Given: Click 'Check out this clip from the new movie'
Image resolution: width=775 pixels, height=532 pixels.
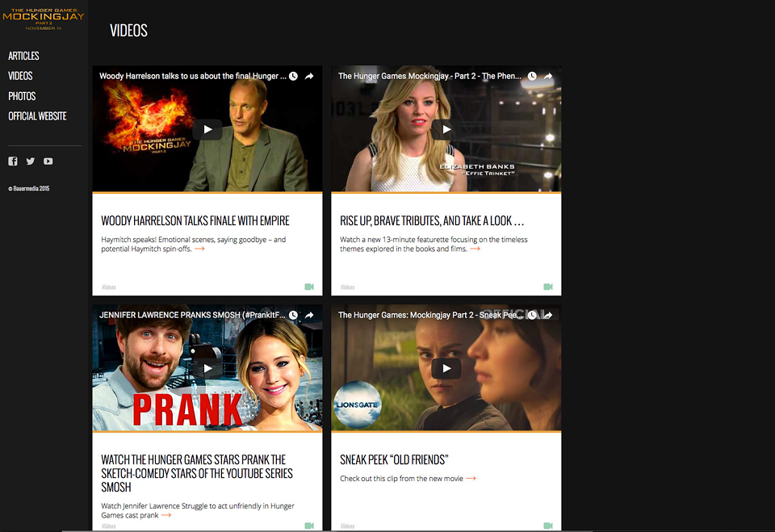Looking at the screenshot, I should point(401,479).
